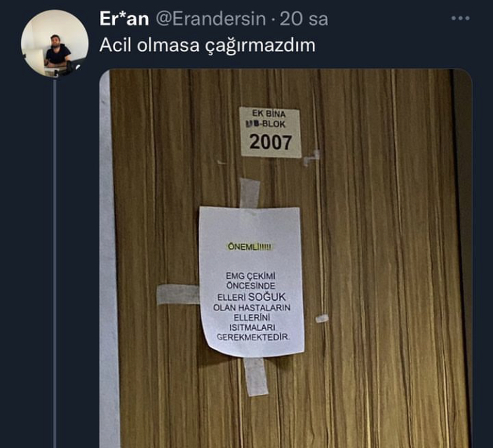Click the tape strip above the notice
The image size is (493, 448).
(x=250, y=193)
